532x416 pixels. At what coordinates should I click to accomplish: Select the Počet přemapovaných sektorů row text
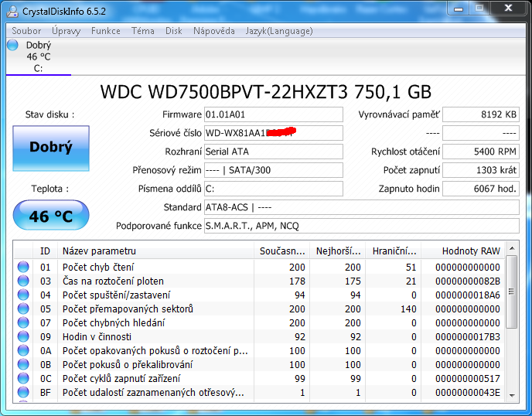pyautogui.click(x=128, y=309)
